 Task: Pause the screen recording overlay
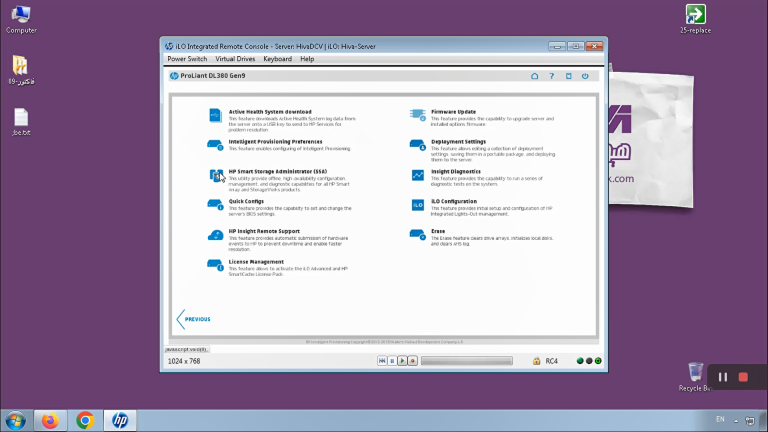722,377
